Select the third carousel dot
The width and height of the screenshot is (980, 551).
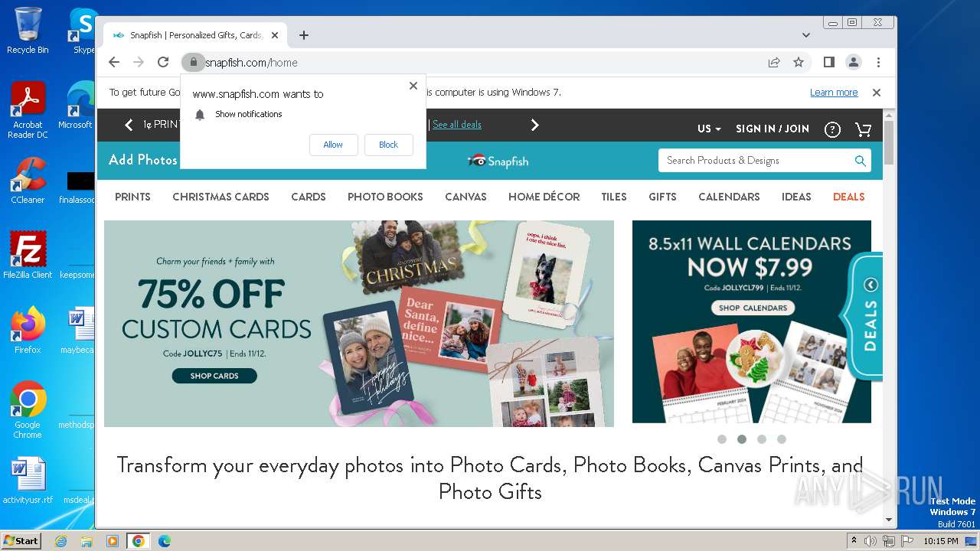tap(761, 439)
